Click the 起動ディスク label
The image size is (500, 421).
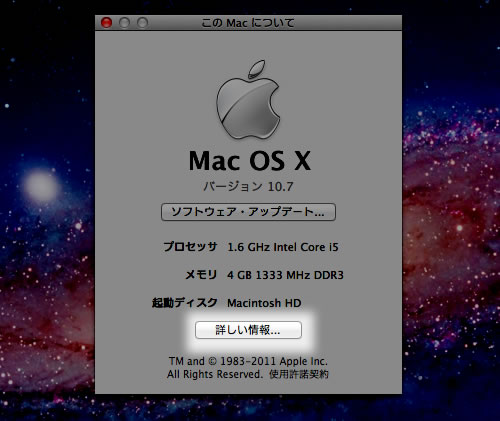(x=185, y=303)
